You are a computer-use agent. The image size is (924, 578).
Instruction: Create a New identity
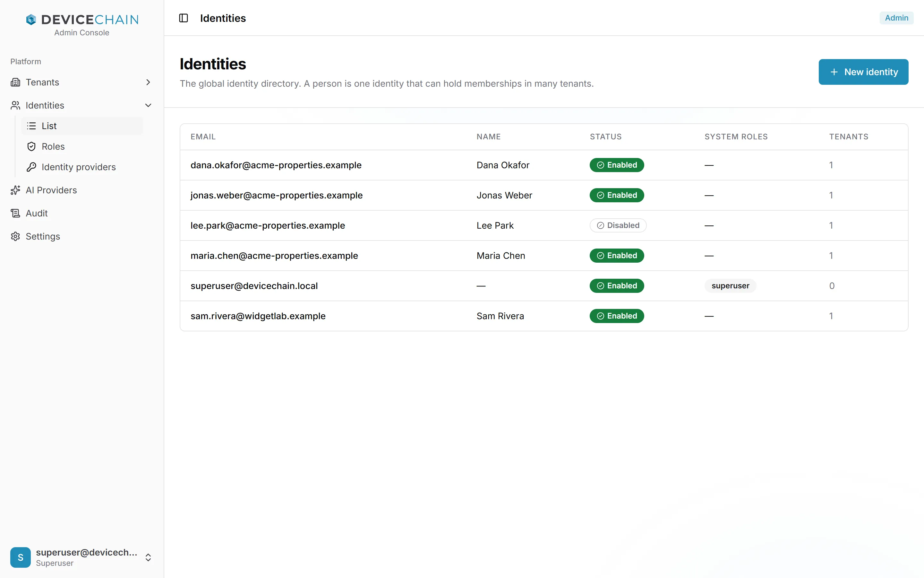pos(863,72)
